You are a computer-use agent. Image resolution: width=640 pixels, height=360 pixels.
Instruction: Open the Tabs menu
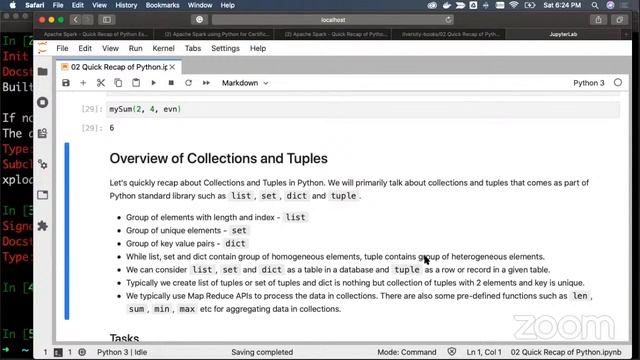193,48
